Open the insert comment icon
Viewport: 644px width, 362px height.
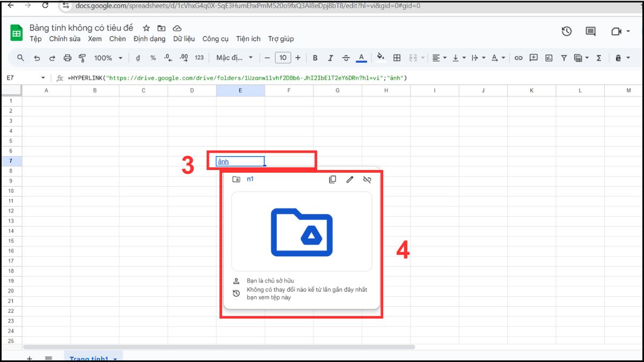pos(533,58)
